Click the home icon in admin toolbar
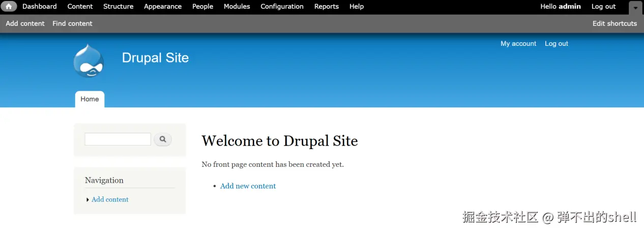This screenshot has width=644, height=232. tap(9, 7)
